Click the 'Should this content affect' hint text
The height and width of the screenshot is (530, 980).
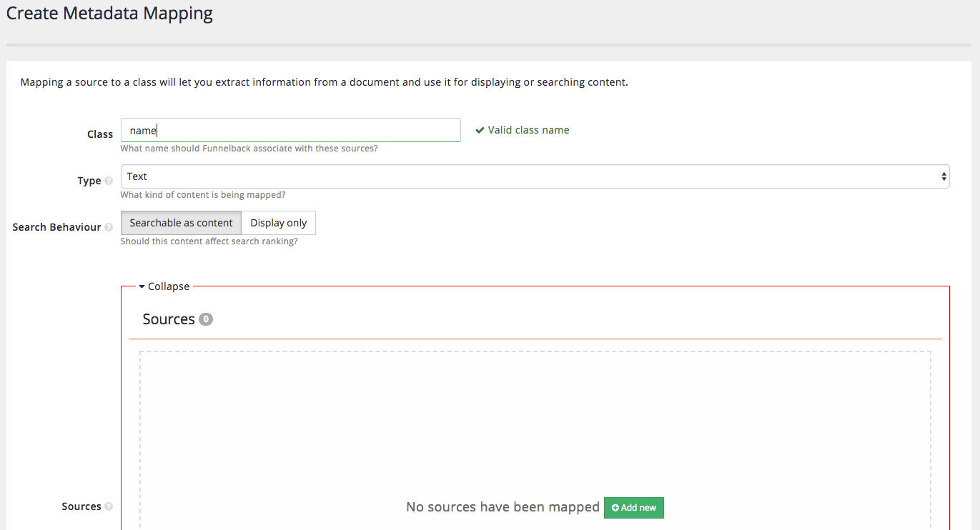click(x=209, y=241)
